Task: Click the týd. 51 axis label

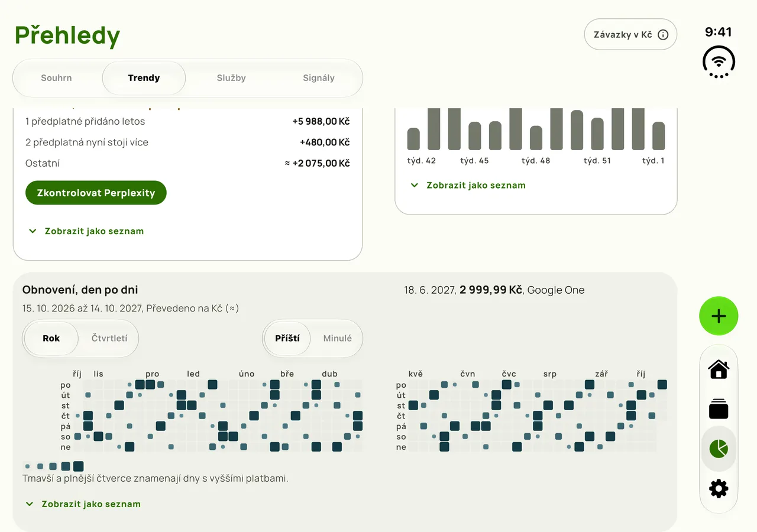Action: coord(597,161)
